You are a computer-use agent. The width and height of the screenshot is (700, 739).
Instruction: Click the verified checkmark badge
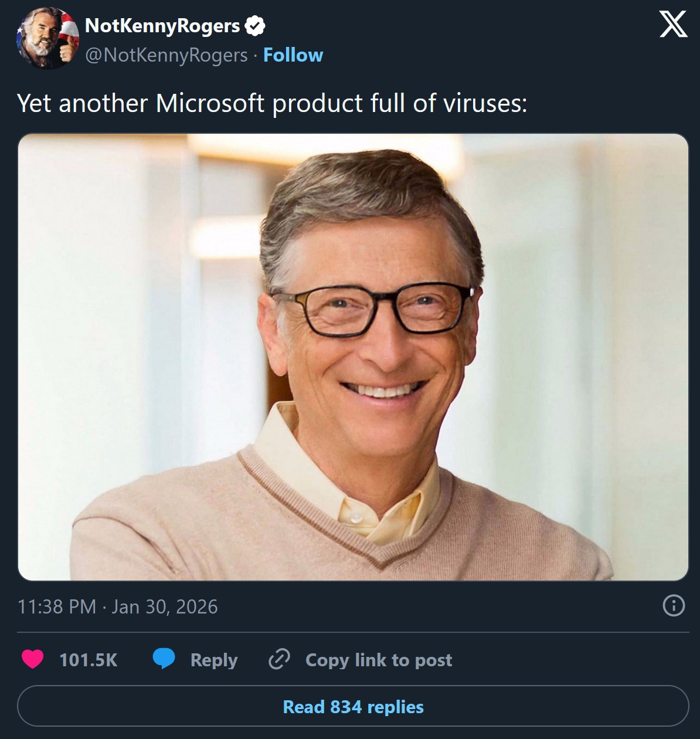pos(255,26)
